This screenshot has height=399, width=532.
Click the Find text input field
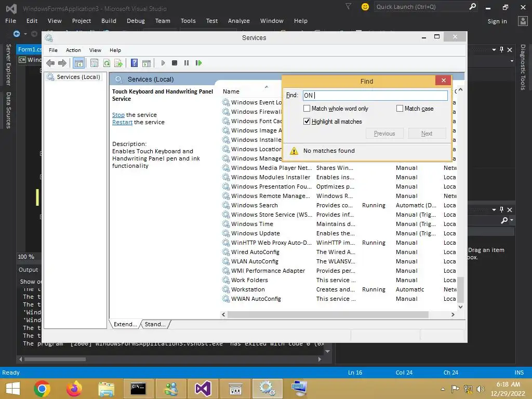[375, 96]
